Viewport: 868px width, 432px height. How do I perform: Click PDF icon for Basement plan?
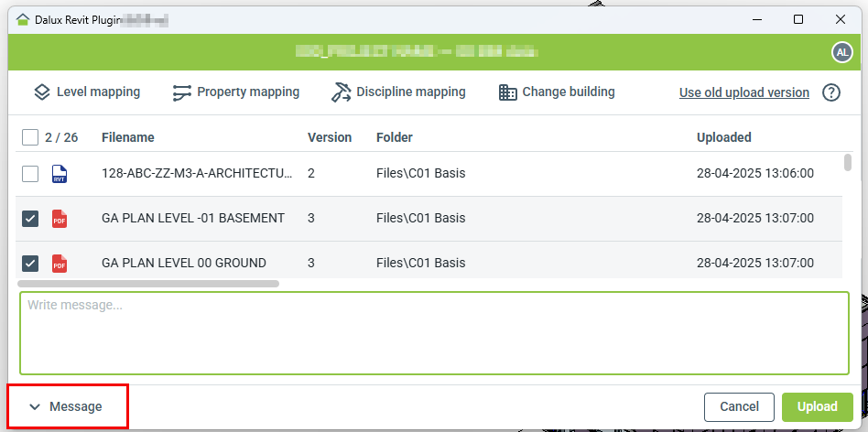tap(60, 219)
